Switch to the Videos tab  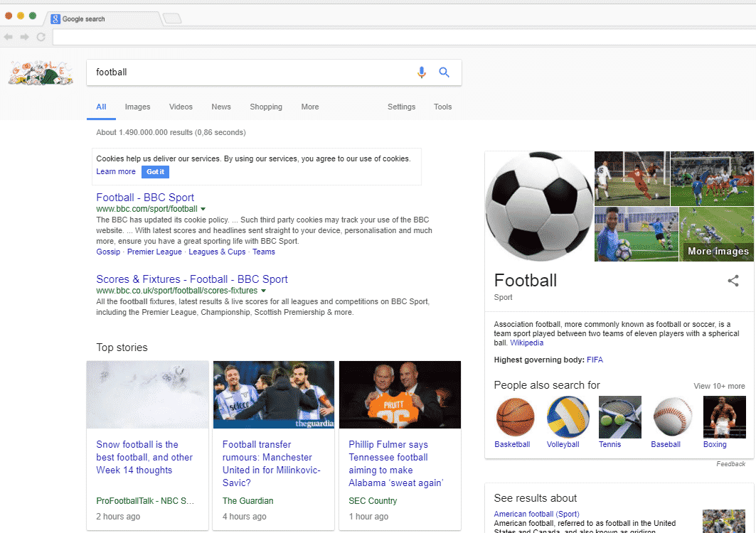tap(181, 107)
